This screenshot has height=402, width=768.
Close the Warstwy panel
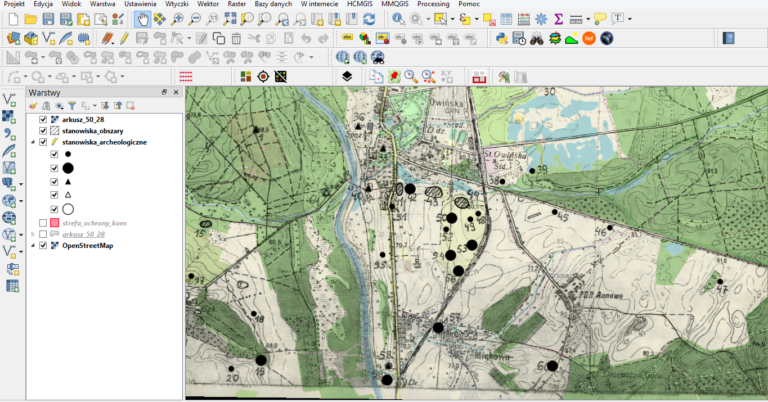click(176, 92)
